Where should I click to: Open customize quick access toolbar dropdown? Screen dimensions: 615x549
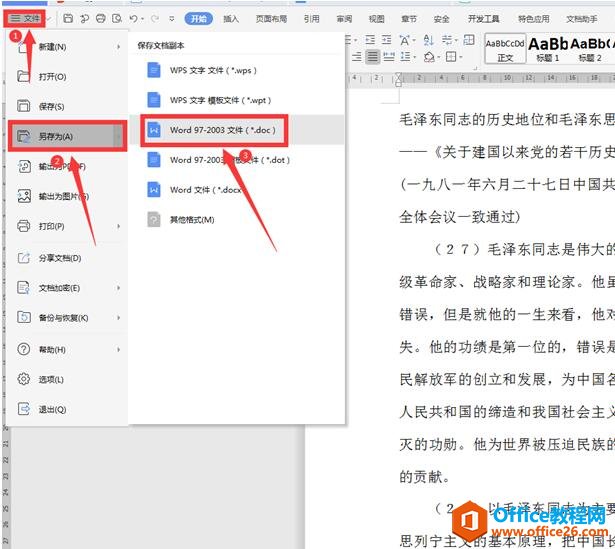pyautogui.click(x=171, y=18)
